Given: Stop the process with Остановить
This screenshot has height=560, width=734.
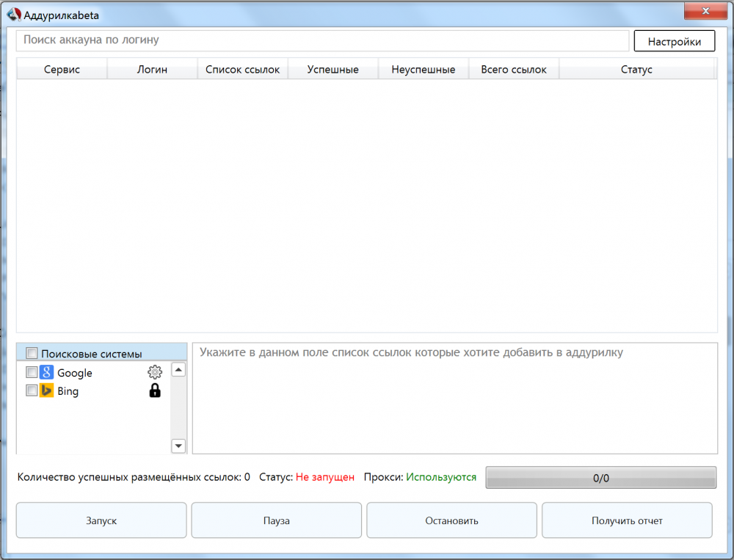Looking at the screenshot, I should (x=451, y=520).
